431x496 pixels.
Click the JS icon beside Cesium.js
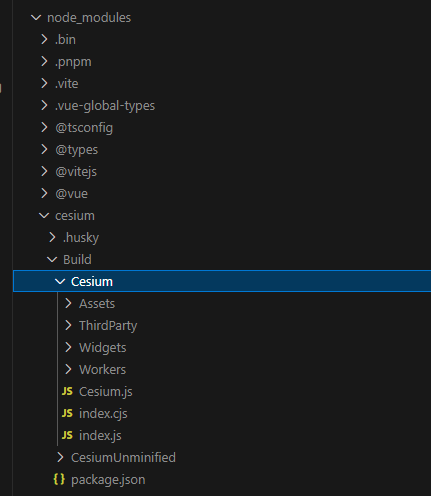coord(67,391)
